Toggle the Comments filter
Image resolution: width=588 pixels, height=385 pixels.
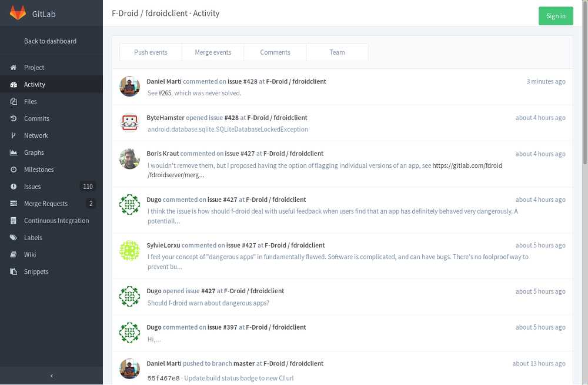click(275, 52)
